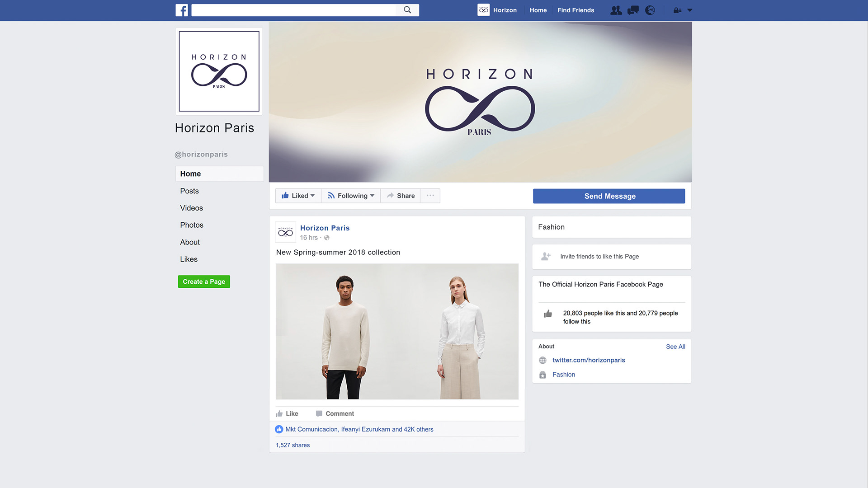868x488 pixels.
Task: Open the messages chat icon
Action: point(633,10)
